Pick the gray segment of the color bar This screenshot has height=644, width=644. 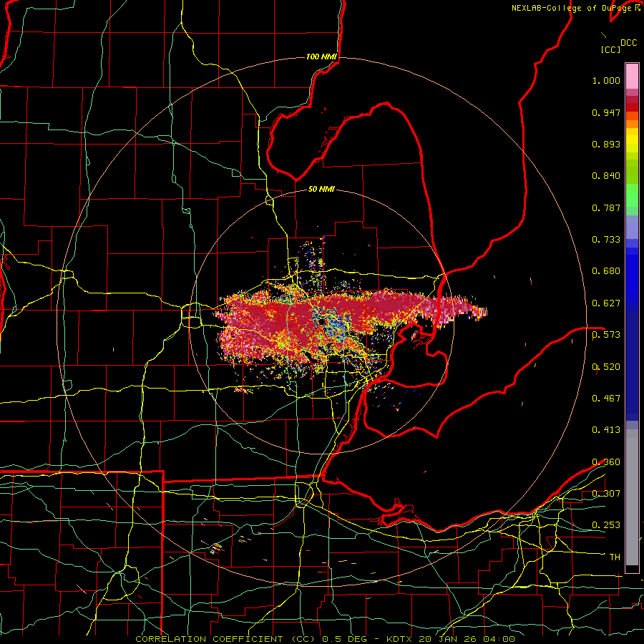point(632,497)
